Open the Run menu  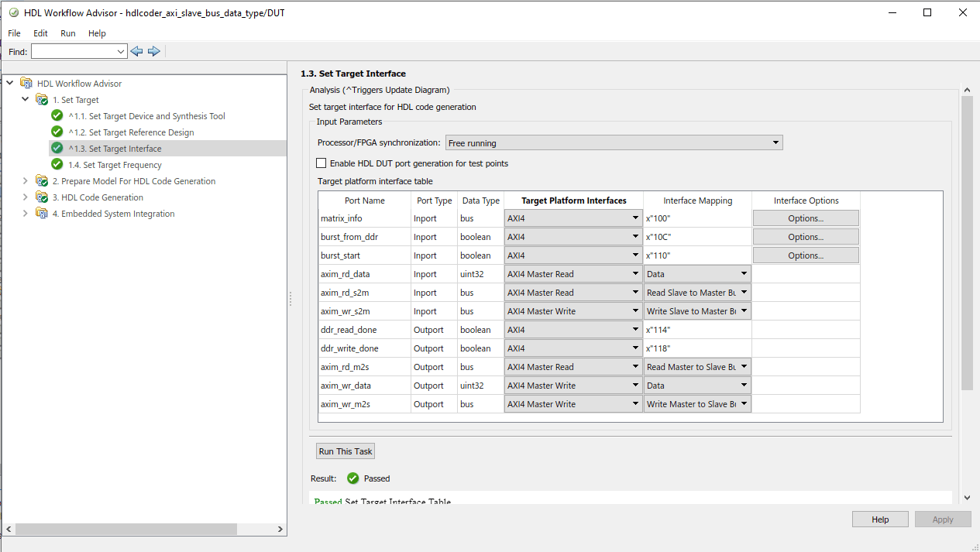[x=68, y=33]
